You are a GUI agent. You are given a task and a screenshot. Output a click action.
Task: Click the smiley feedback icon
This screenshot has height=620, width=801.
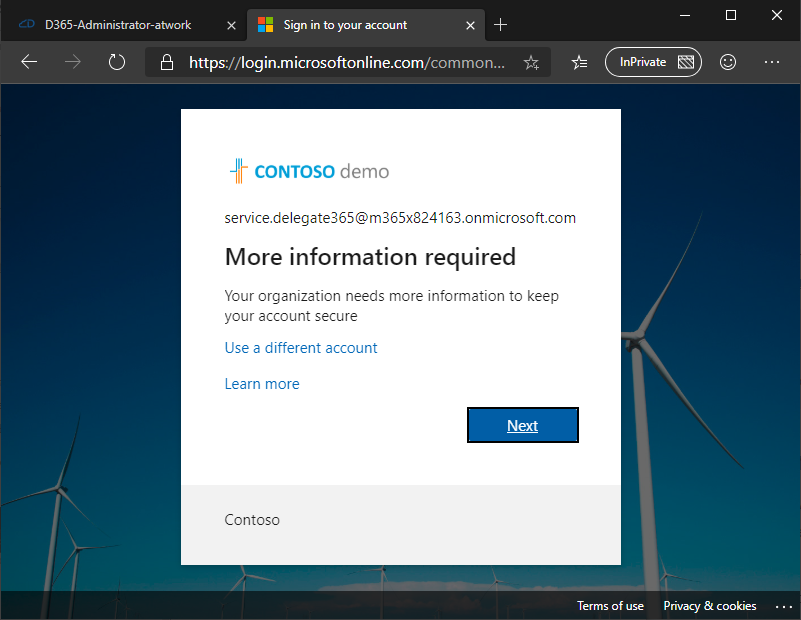(x=728, y=62)
